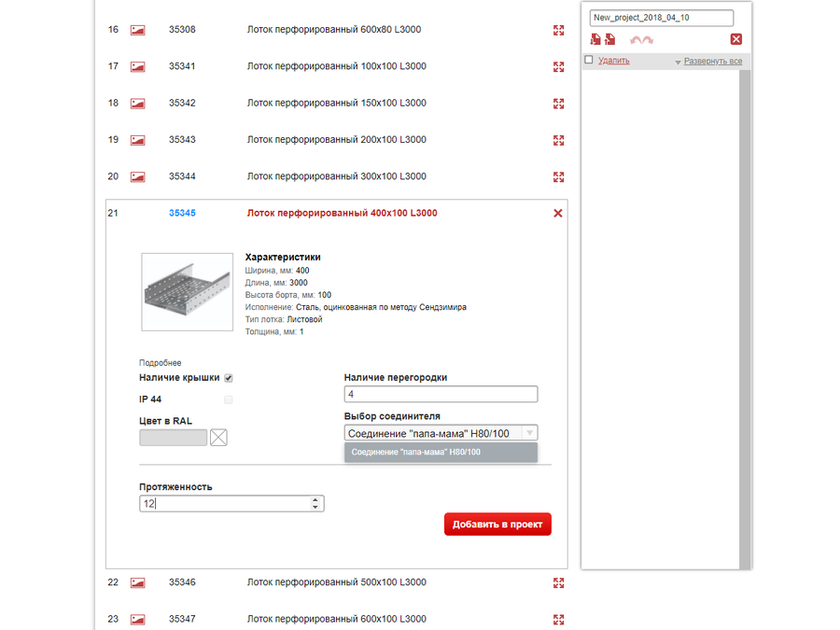Click the red X icon in the project panel
Viewport: 840px width, 630px height.
pos(736,38)
